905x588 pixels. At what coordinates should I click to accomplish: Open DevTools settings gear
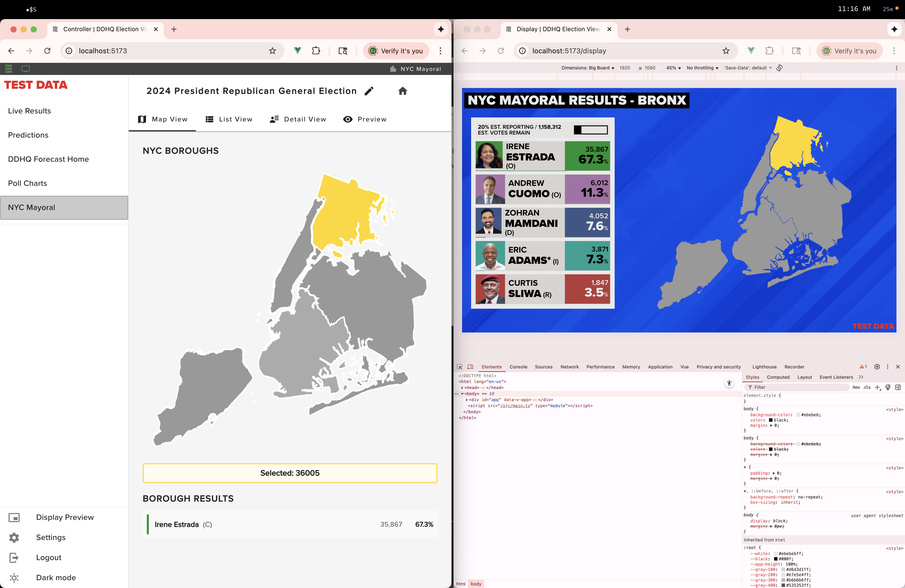pos(877,367)
